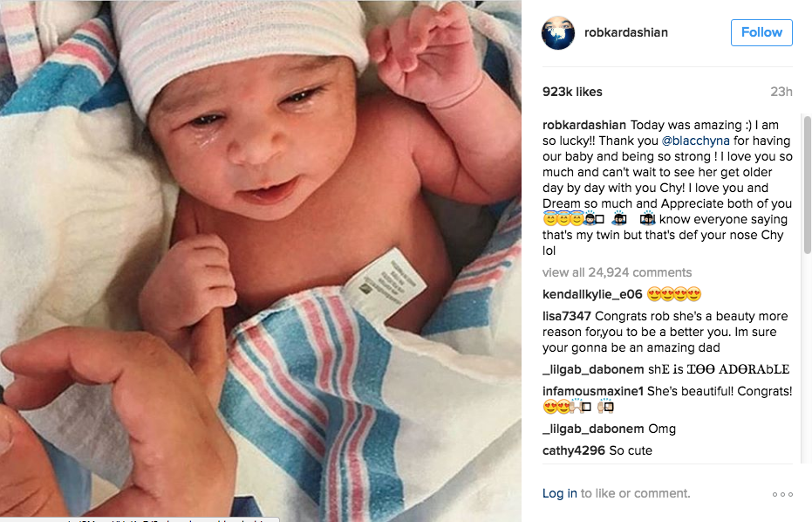Open robkardashian username in the post header
This screenshot has width=812, height=522.
tap(625, 32)
